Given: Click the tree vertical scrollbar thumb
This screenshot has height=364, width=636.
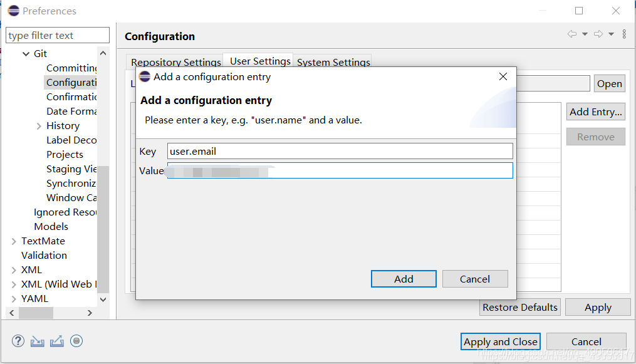Looking at the screenshot, I should coord(103,229).
